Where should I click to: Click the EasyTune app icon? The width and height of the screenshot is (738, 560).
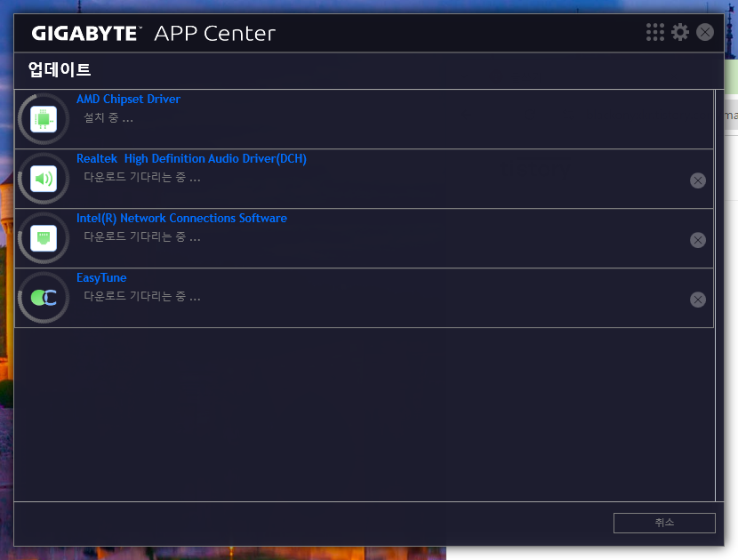pyautogui.click(x=44, y=298)
